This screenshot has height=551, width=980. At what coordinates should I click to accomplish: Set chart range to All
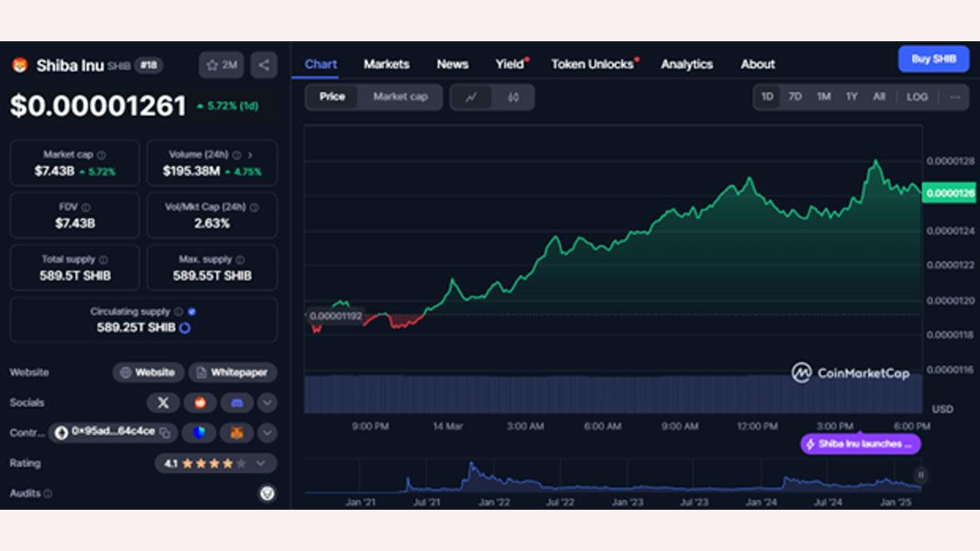pyautogui.click(x=879, y=97)
